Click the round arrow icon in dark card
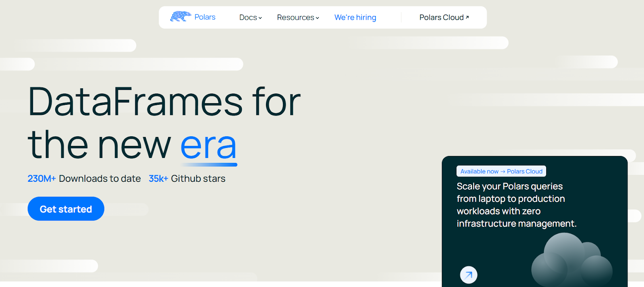The width and height of the screenshot is (644, 287). (469, 275)
